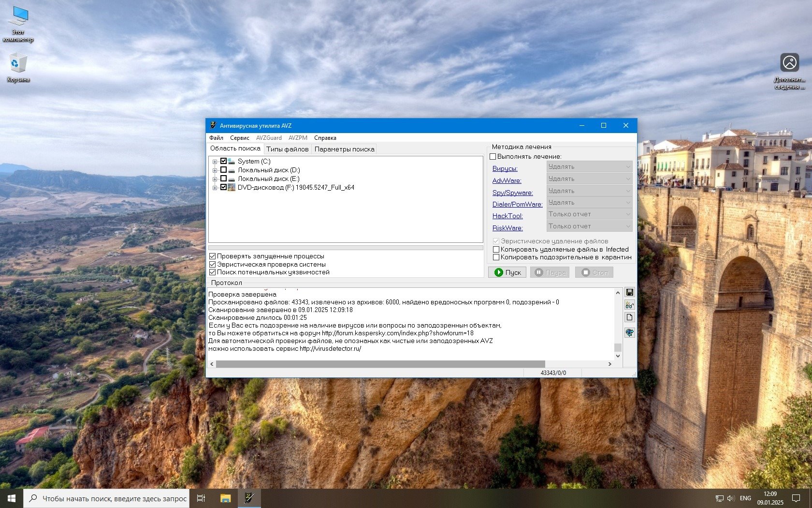Open the volume tray icon
This screenshot has width=812, height=508.
click(x=730, y=498)
